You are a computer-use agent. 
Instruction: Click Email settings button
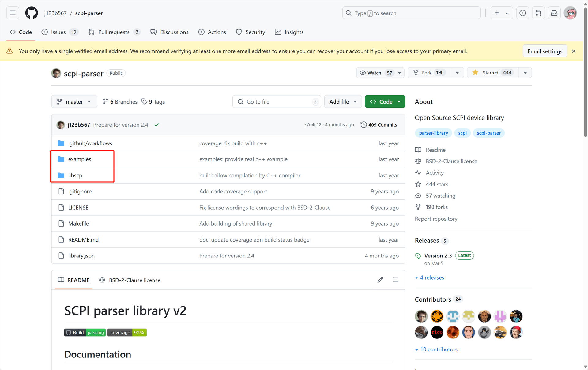pos(545,51)
